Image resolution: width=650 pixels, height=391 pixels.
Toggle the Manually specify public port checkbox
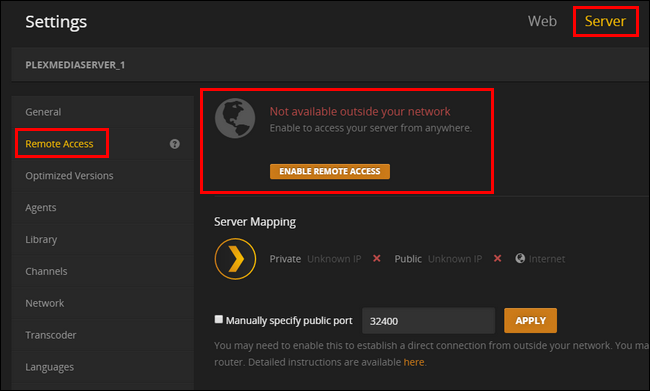tap(218, 319)
